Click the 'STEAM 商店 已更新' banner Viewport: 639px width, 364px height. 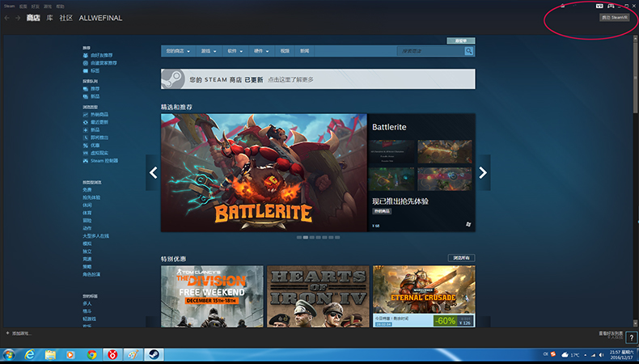[x=318, y=78]
